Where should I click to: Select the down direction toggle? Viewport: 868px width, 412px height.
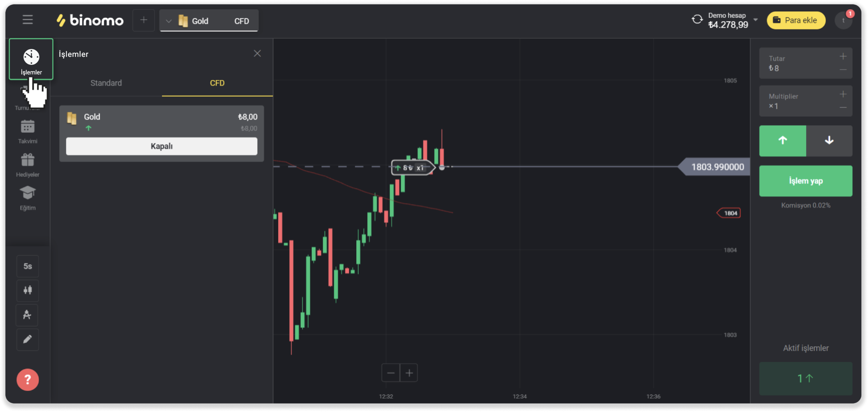point(829,141)
